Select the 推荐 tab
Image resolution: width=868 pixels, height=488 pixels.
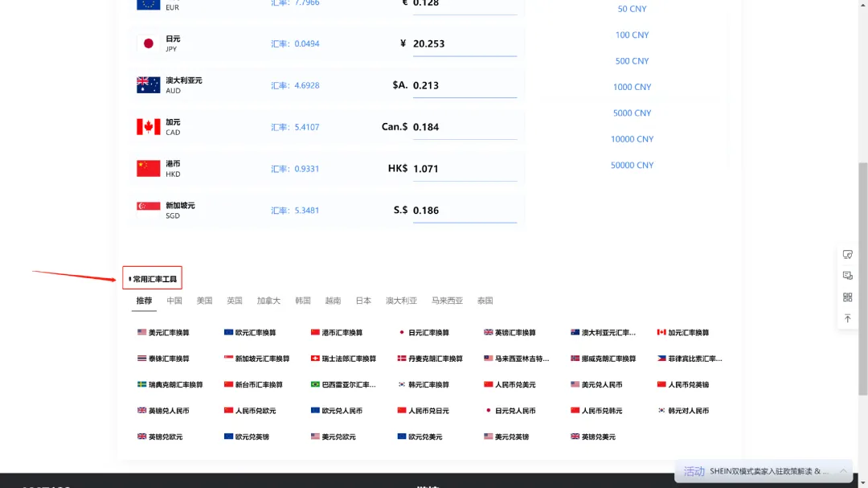(144, 301)
